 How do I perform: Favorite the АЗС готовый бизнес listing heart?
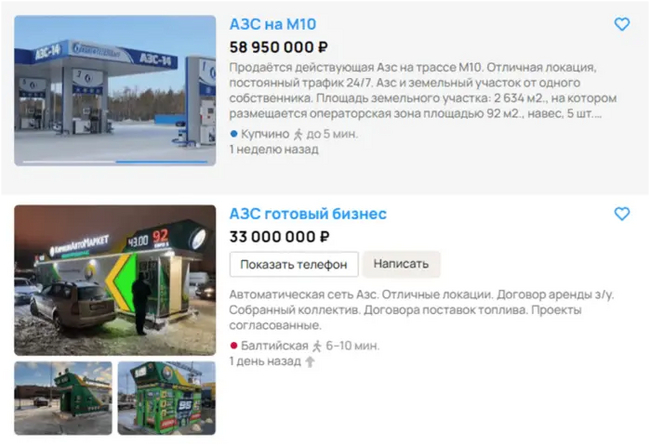pos(622,214)
